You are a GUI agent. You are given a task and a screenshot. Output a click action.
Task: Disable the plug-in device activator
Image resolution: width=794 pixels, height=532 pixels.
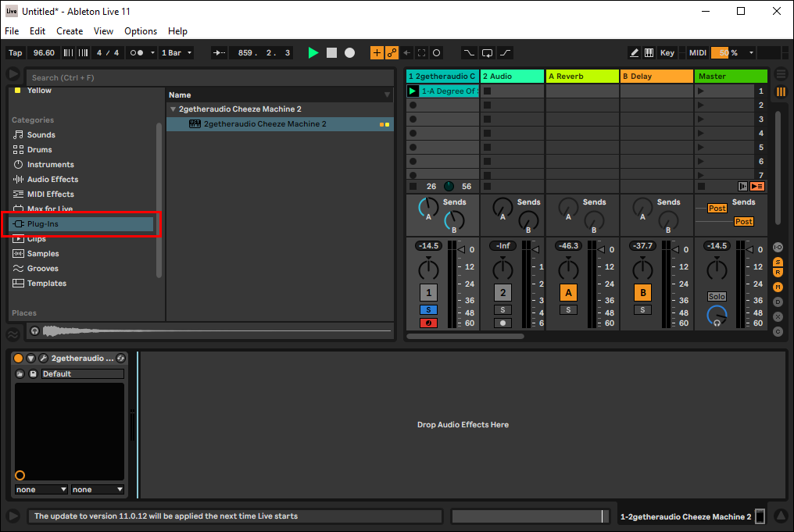click(18, 359)
